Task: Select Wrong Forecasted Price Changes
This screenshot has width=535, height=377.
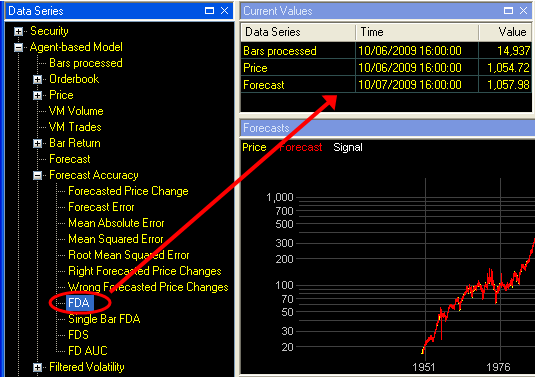Action: pos(148,287)
